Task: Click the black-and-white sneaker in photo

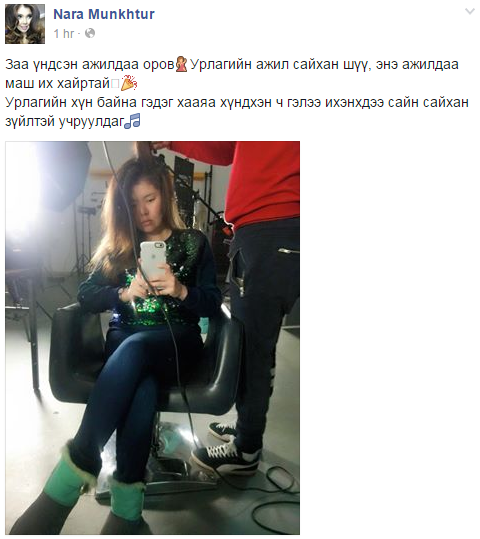Action: tap(226, 457)
